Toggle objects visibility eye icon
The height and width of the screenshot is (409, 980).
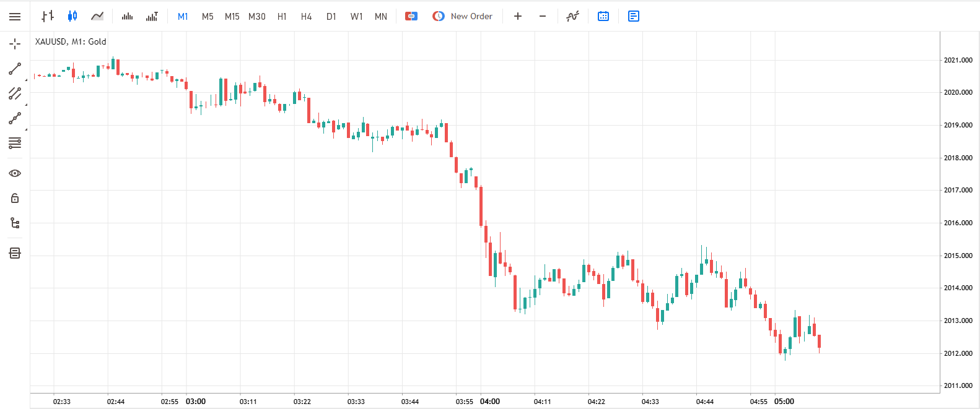tap(15, 173)
